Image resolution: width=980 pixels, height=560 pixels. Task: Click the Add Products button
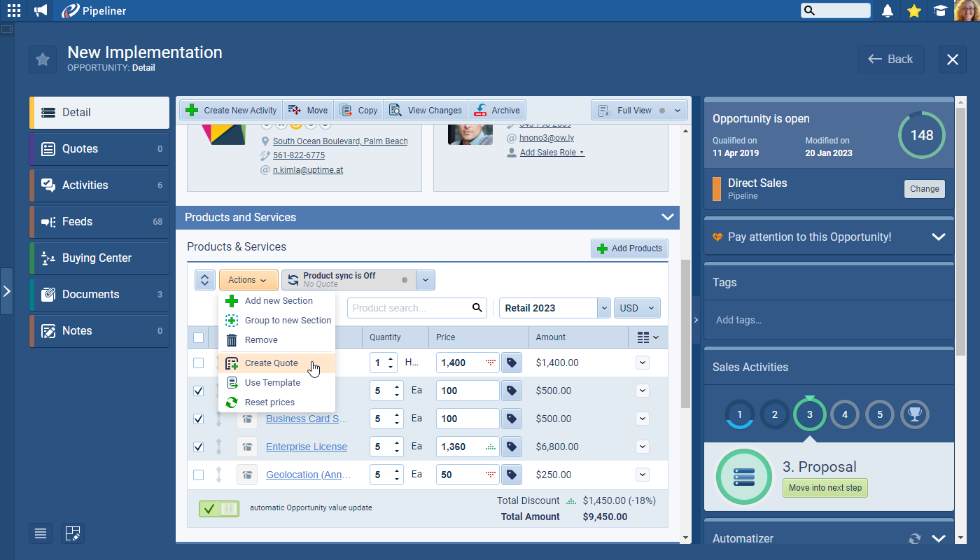(x=629, y=248)
